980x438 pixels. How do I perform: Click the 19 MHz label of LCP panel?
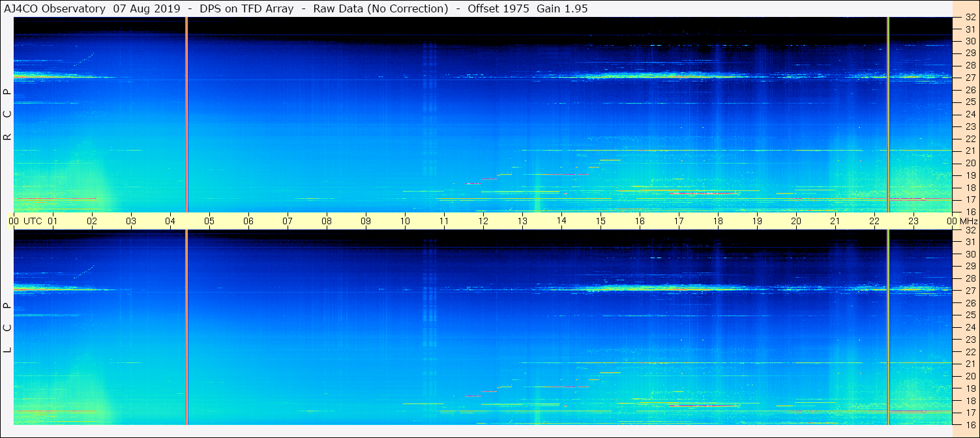point(970,388)
